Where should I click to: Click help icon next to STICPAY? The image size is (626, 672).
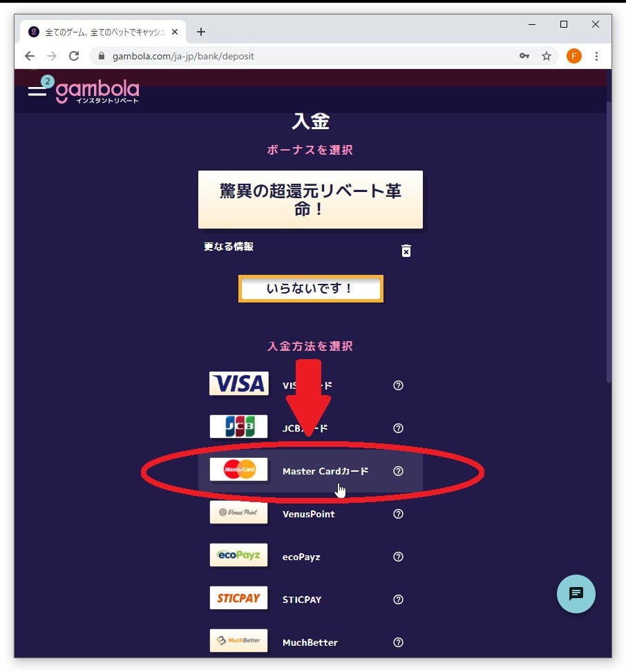(x=398, y=599)
